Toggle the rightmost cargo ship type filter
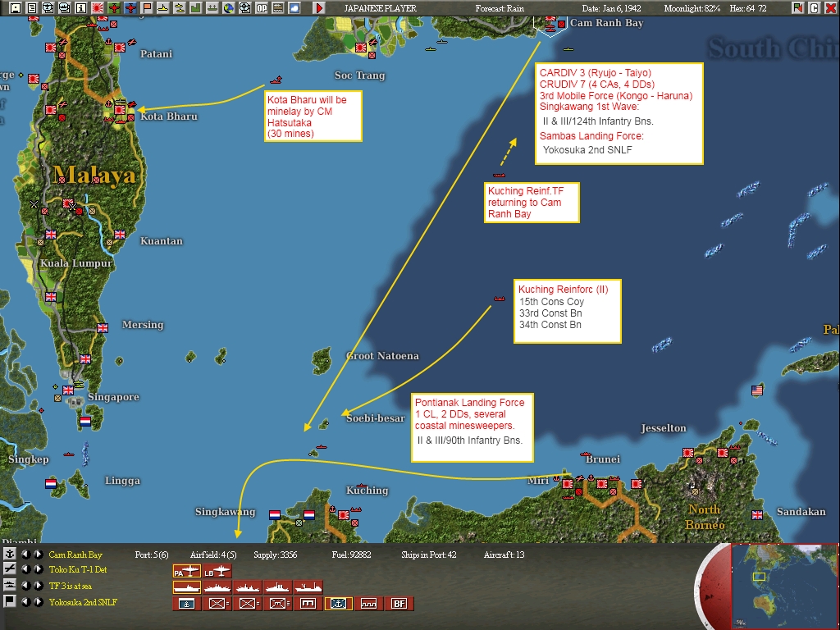Screen dimensions: 840x630 pos(308,587)
